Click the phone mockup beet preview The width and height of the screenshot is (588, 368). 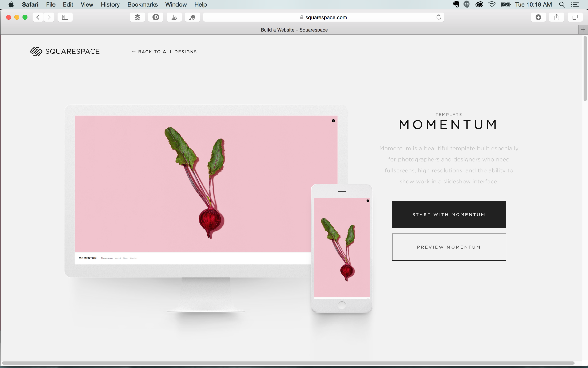(x=342, y=247)
